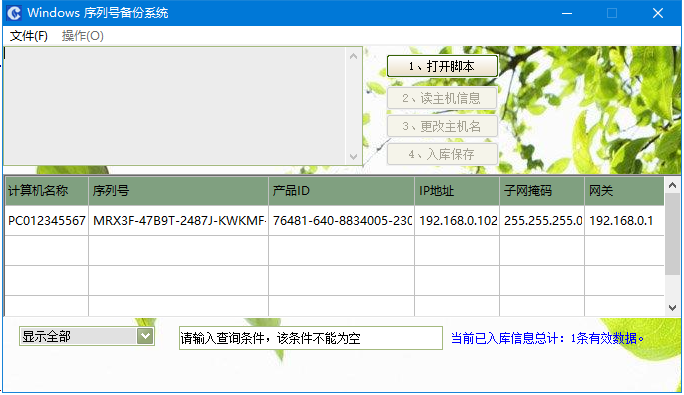
Task: Click text area scrollbar down arrow
Action: 353,156
